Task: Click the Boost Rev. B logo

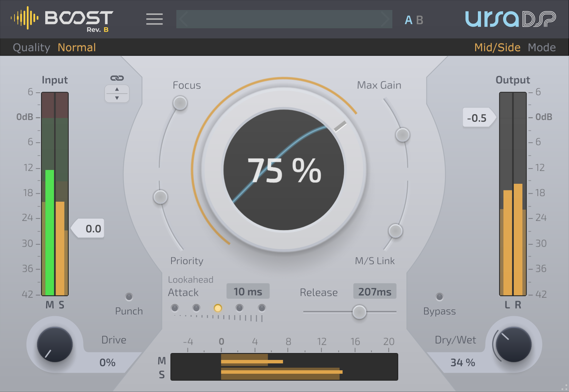Action: (x=62, y=19)
